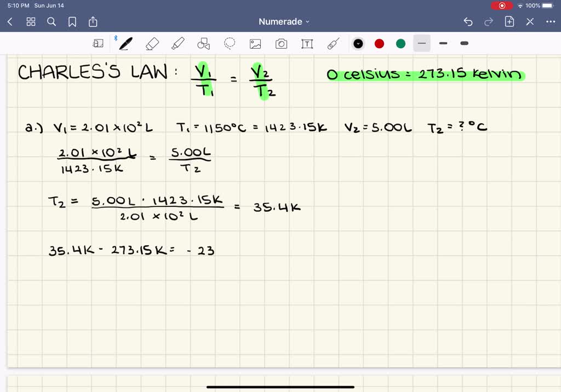This screenshot has width=561, height=392.
Task: Select the shapes tool
Action: [203, 43]
